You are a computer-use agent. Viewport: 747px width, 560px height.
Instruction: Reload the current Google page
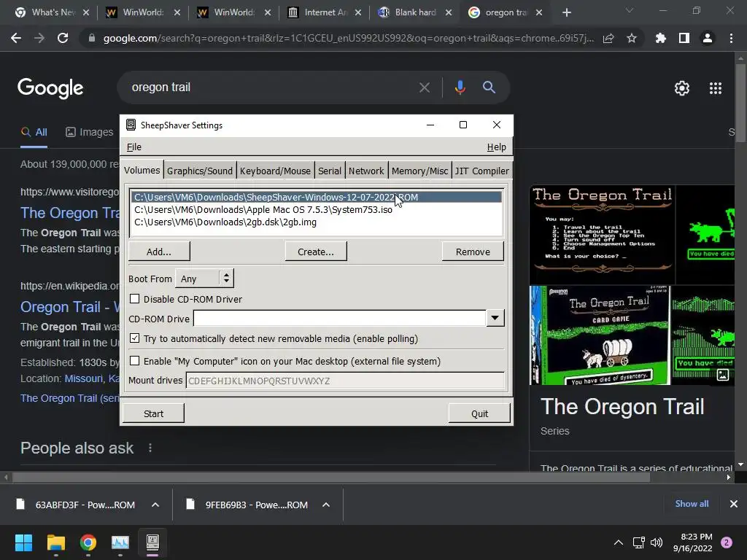(63, 38)
